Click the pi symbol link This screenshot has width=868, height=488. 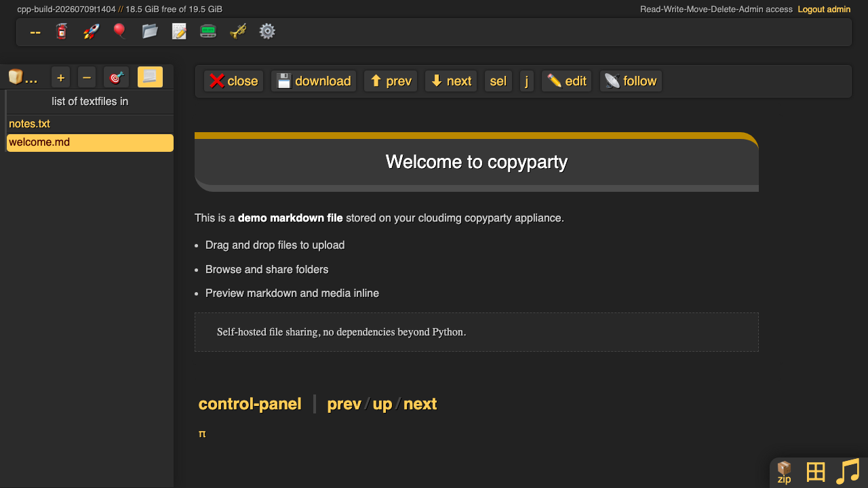(202, 434)
